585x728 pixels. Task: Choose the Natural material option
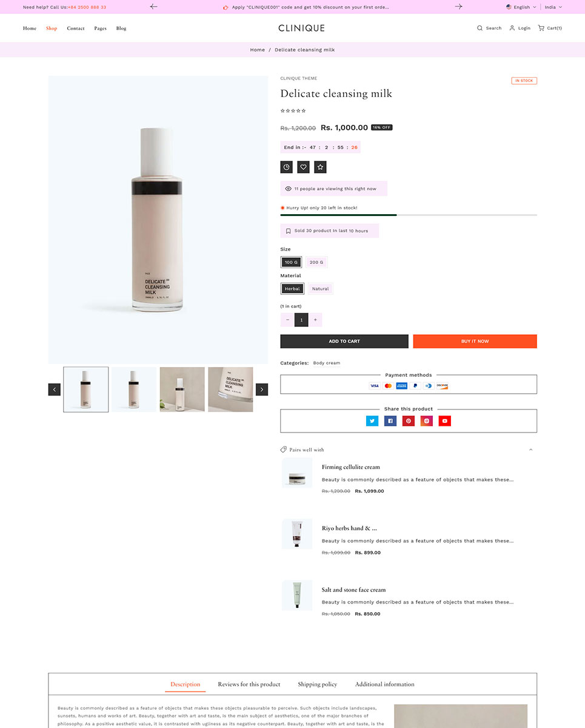321,289
